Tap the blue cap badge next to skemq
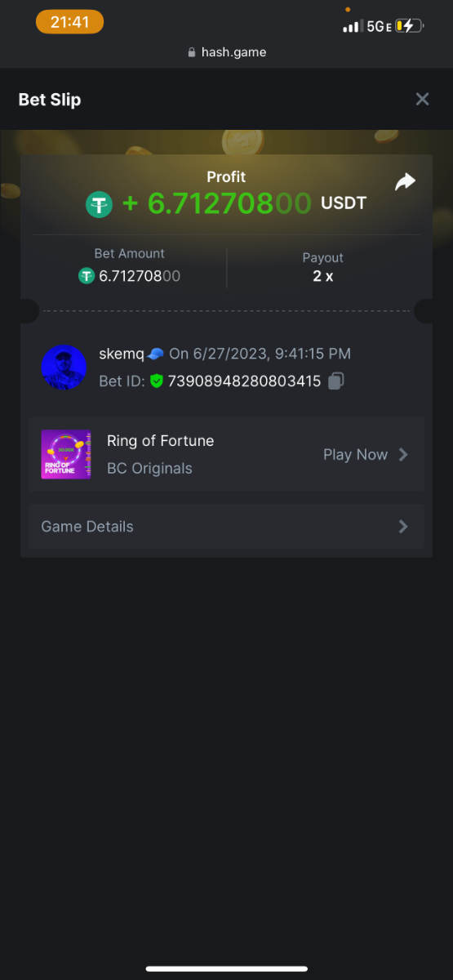 [156, 354]
